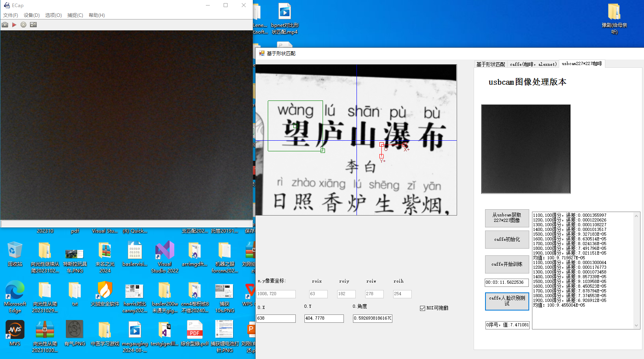644x359 pixels.
Task: Select the 向光性从简20231030 archive icon
Action: pyautogui.click(x=45, y=336)
